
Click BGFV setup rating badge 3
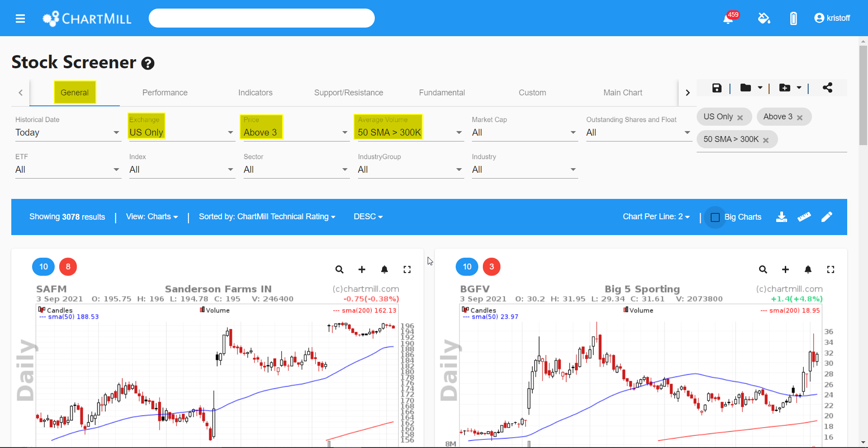coord(492,267)
